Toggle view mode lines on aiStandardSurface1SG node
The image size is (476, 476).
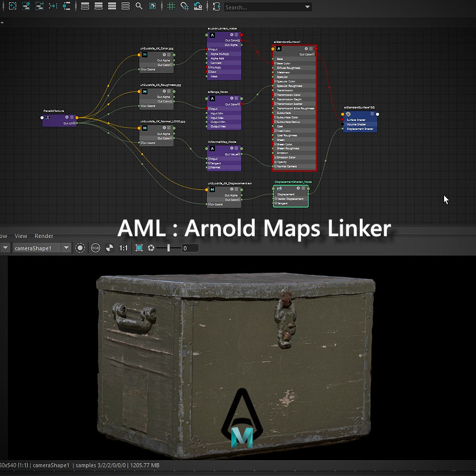click(372, 114)
